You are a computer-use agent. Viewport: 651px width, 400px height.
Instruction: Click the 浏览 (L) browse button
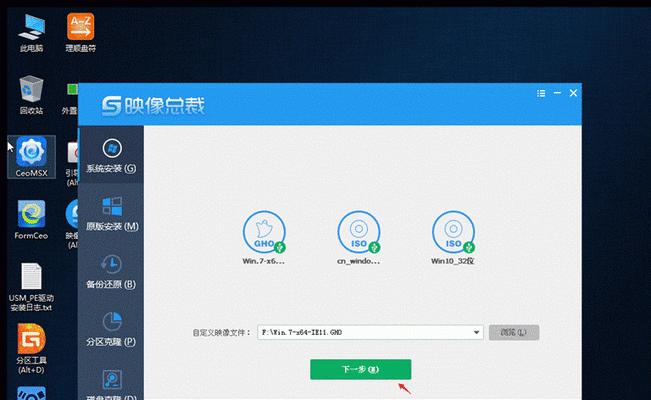click(514, 332)
